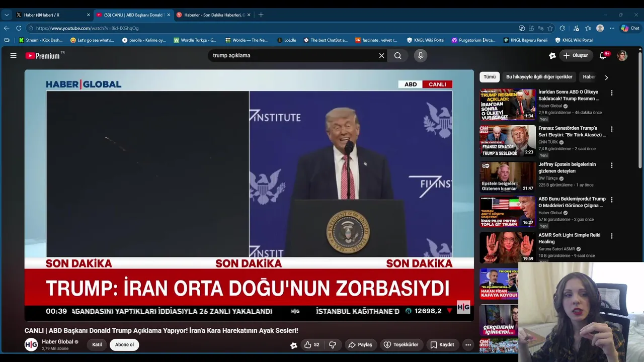The image size is (644, 362).
Task: Open ASMR Soft Light Reiki thumbnail
Action: (507, 247)
